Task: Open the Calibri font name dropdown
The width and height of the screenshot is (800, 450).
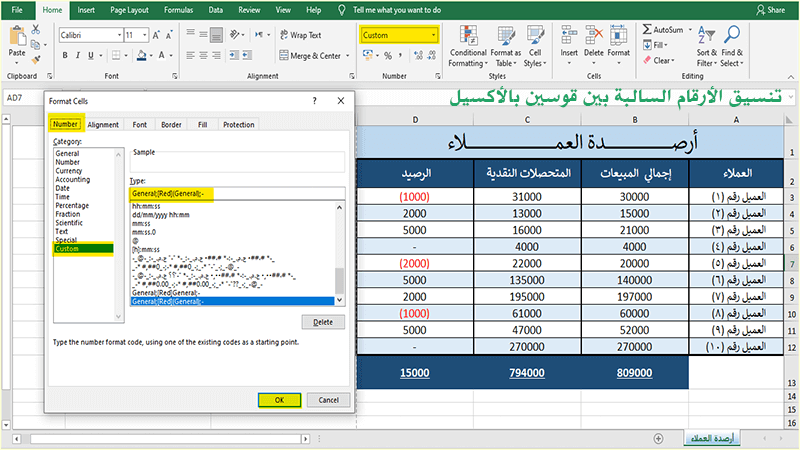Action: pos(120,35)
